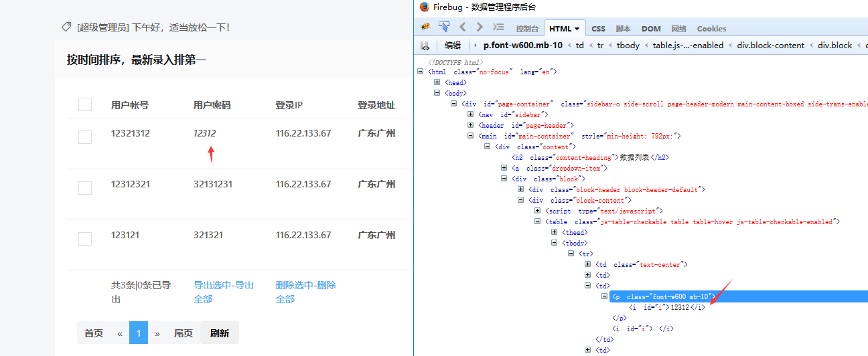Image resolution: width=868 pixels, height=356 pixels.
Task: Go back with the left arrow
Action: pyautogui.click(x=462, y=27)
